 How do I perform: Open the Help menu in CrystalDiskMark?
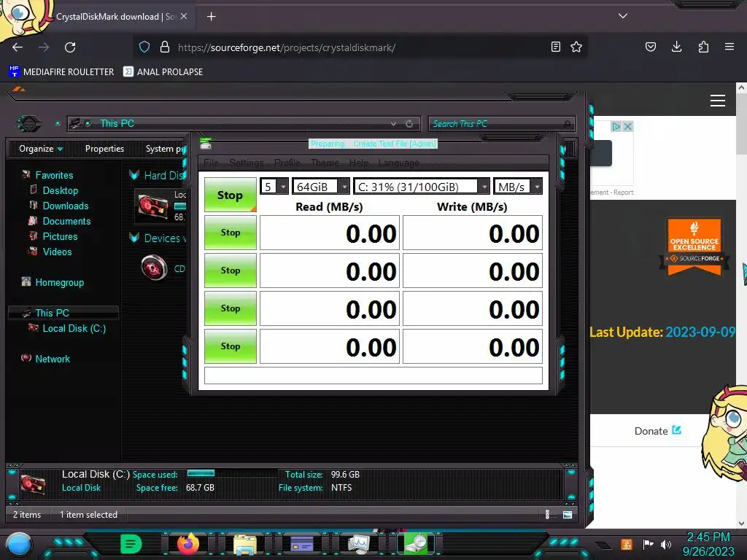(359, 163)
